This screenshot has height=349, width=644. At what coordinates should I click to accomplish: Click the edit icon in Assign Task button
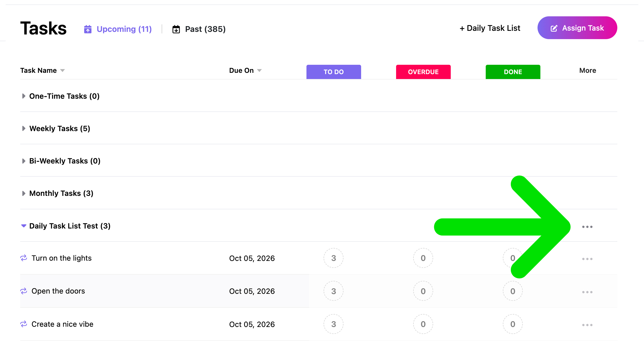554,28
